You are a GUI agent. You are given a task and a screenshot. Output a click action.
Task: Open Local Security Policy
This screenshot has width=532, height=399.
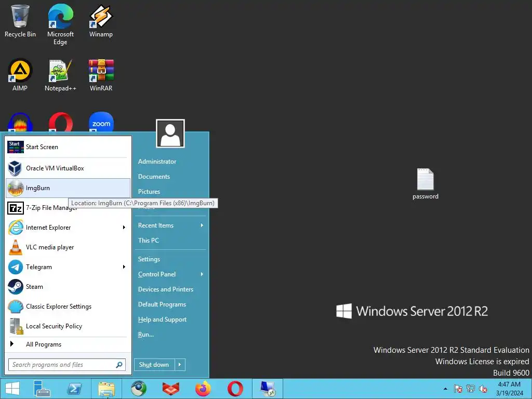[x=68, y=326]
